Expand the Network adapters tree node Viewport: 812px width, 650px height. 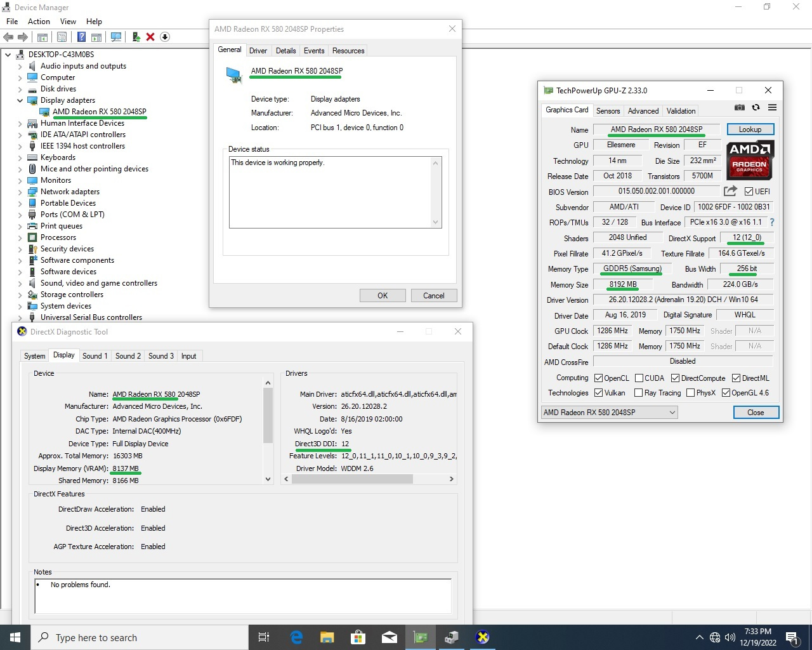[20, 192]
